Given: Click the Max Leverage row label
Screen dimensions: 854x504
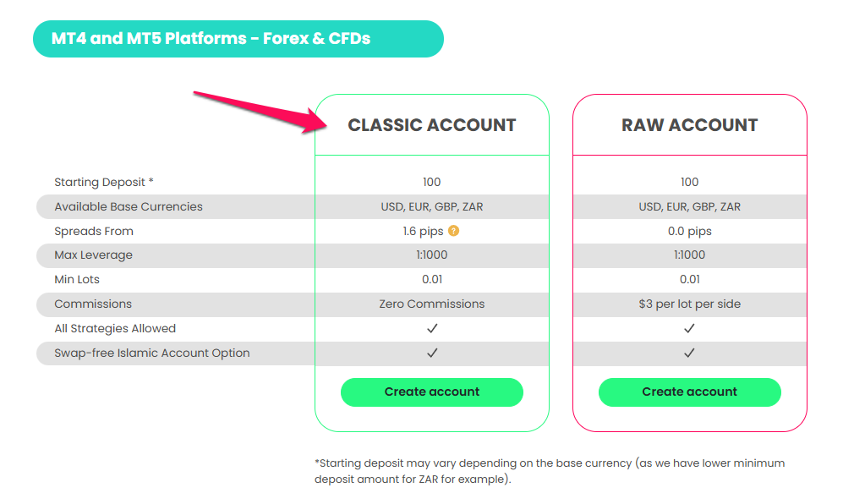Looking at the screenshot, I should pyautogui.click(x=93, y=255).
